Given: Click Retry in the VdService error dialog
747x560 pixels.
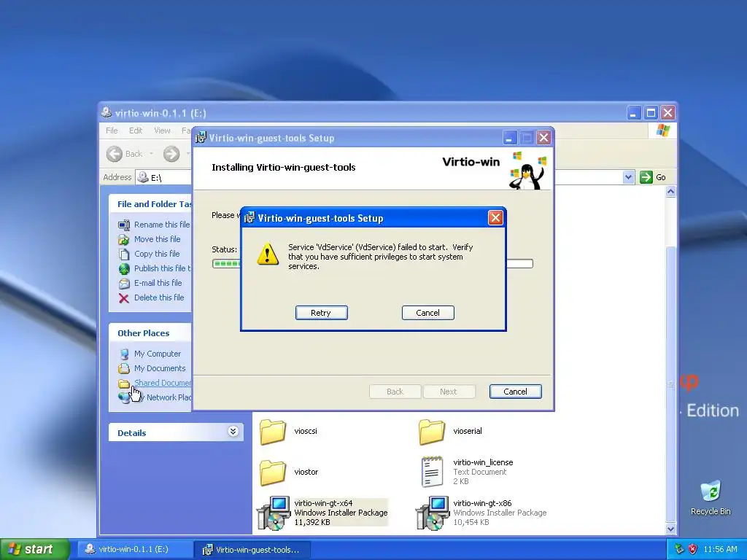Looking at the screenshot, I should (x=322, y=313).
